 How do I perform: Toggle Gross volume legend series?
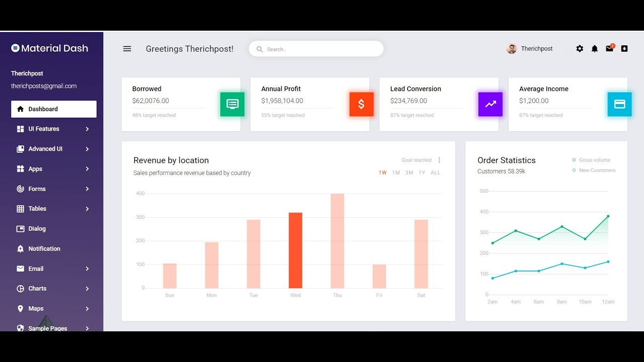[592, 160]
